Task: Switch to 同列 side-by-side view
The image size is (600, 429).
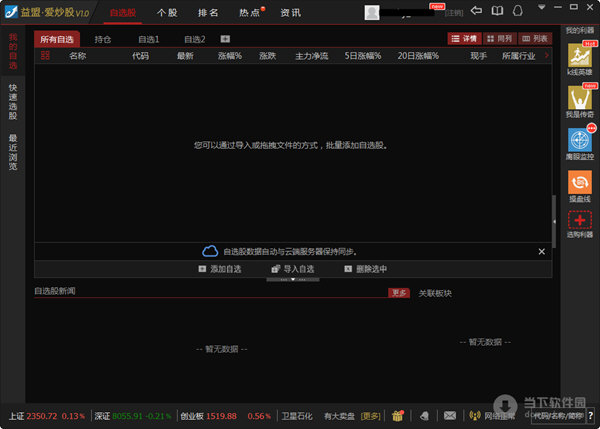Action: 499,39
